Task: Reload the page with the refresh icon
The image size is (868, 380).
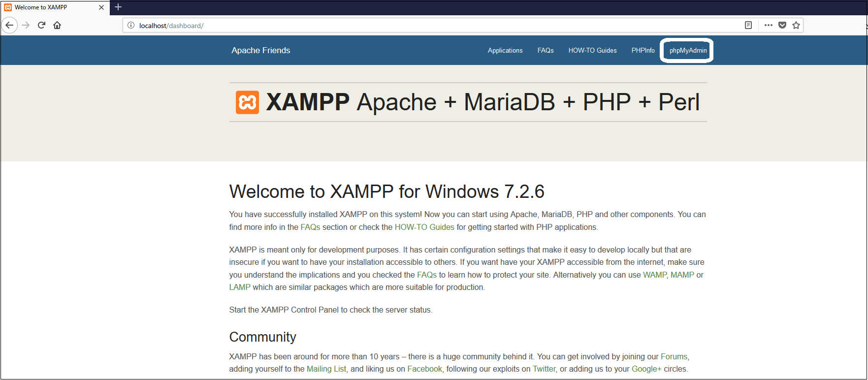Action: (42, 25)
